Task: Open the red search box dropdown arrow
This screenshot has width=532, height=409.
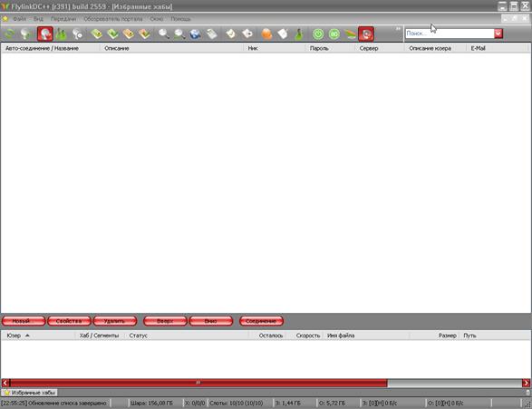Action: click(x=498, y=34)
